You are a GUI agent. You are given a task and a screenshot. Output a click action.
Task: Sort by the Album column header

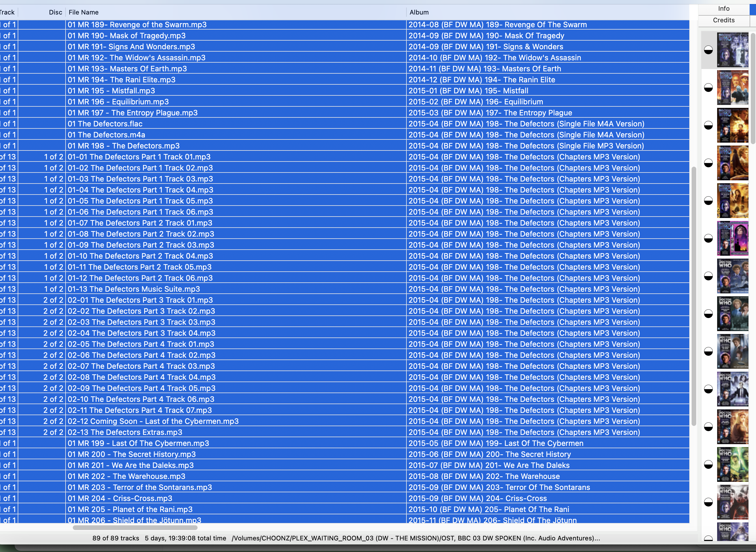pyautogui.click(x=419, y=12)
